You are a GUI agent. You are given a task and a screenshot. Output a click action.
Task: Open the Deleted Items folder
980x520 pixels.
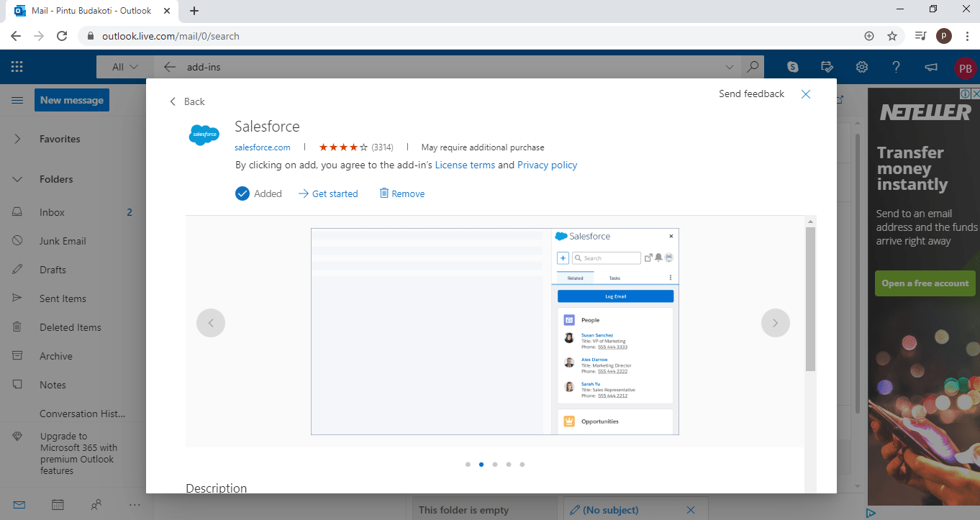pos(72,327)
